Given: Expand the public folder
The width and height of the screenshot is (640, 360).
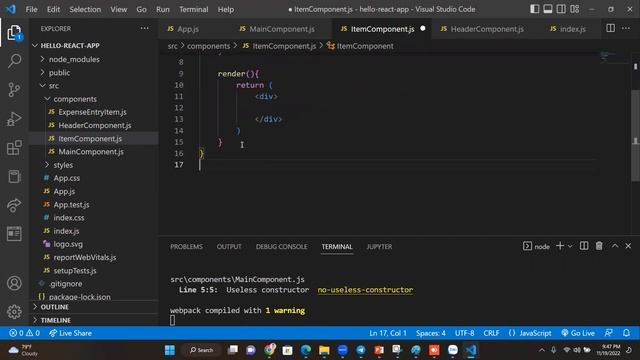Looking at the screenshot, I should [x=94, y=72].
